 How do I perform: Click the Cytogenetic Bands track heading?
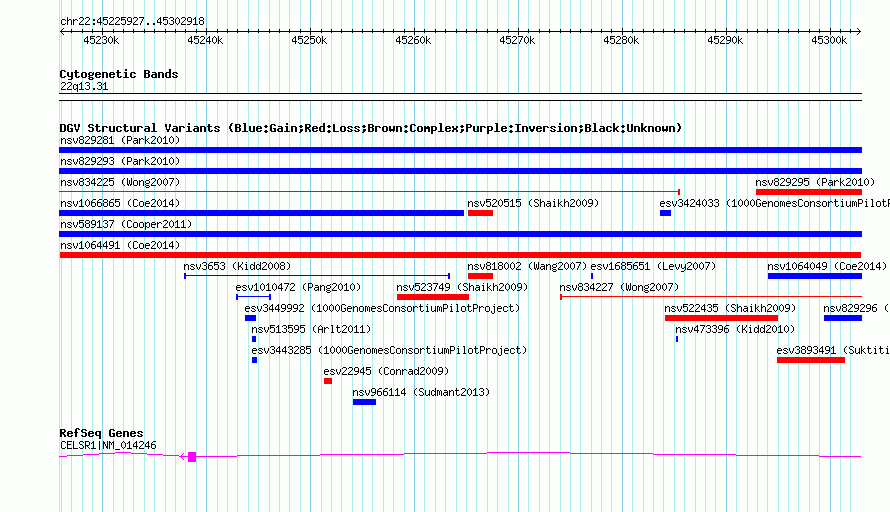coord(119,74)
